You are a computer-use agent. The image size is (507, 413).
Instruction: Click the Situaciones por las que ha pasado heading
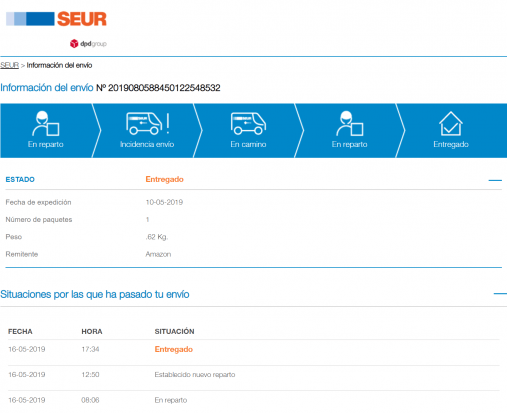point(95,294)
